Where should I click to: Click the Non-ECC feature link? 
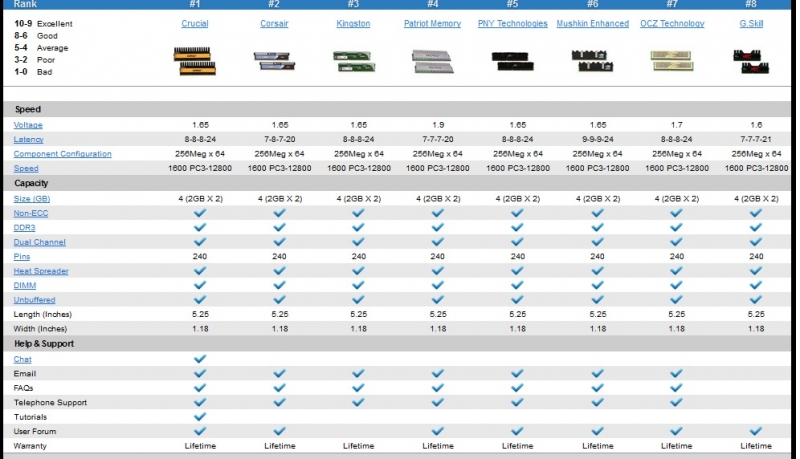click(x=31, y=213)
